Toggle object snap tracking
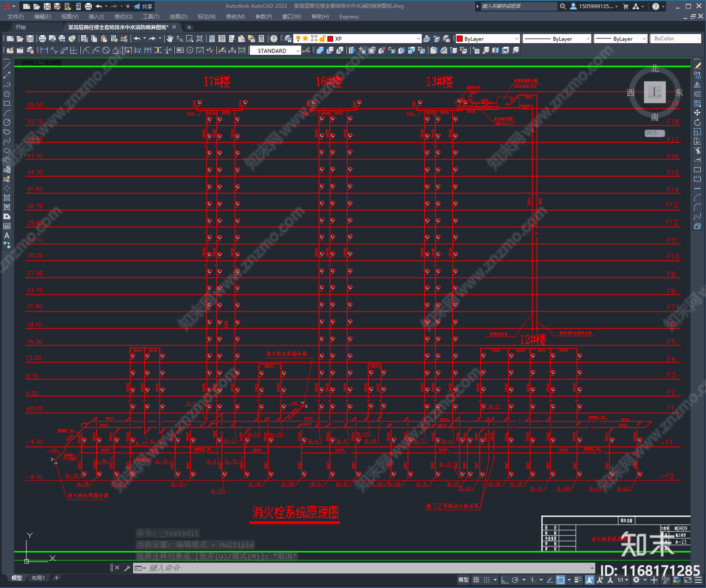Screen dimensions: 706x588 [x=550, y=580]
